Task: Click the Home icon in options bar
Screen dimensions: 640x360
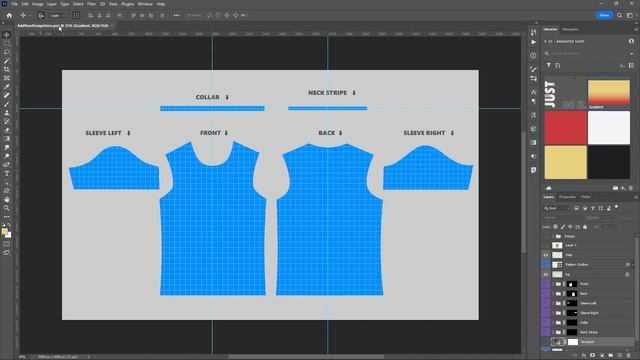Action: [9, 16]
